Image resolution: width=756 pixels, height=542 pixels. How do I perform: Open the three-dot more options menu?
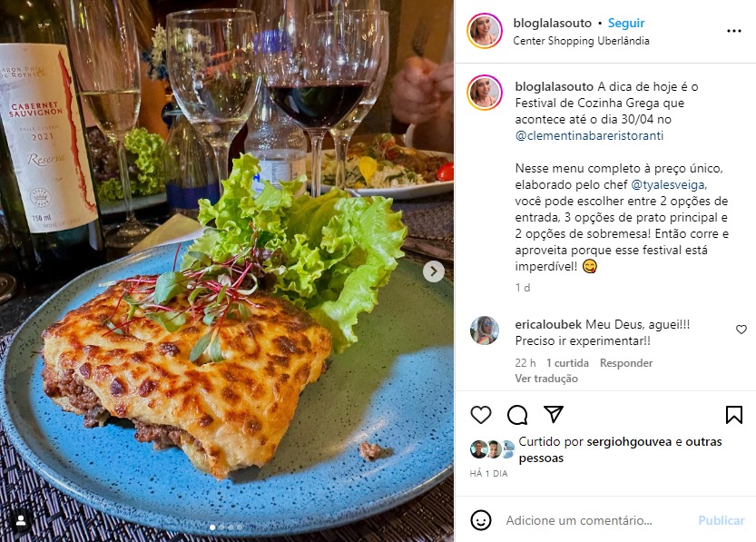734,31
